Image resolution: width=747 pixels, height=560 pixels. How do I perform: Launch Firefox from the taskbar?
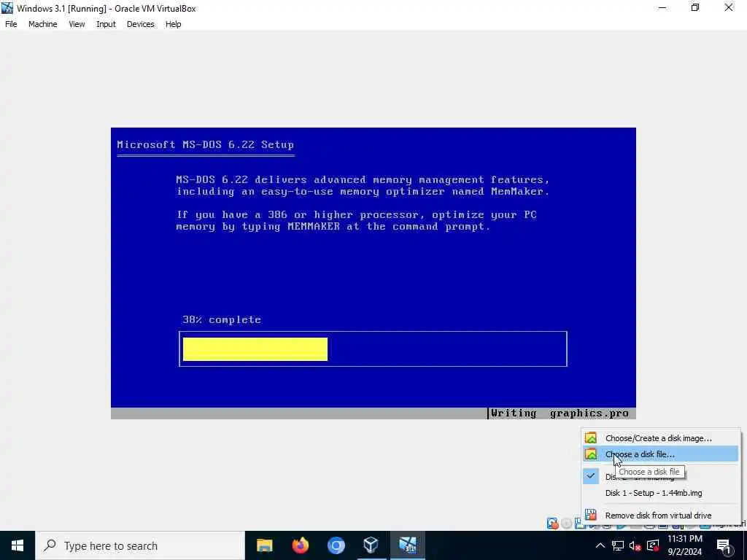(x=300, y=545)
